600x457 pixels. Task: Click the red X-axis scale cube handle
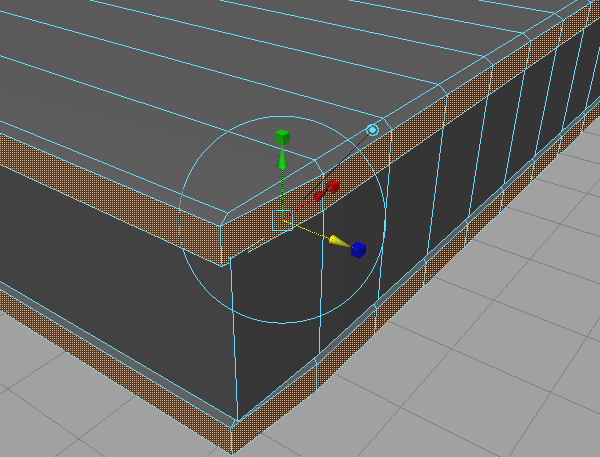click(x=333, y=186)
